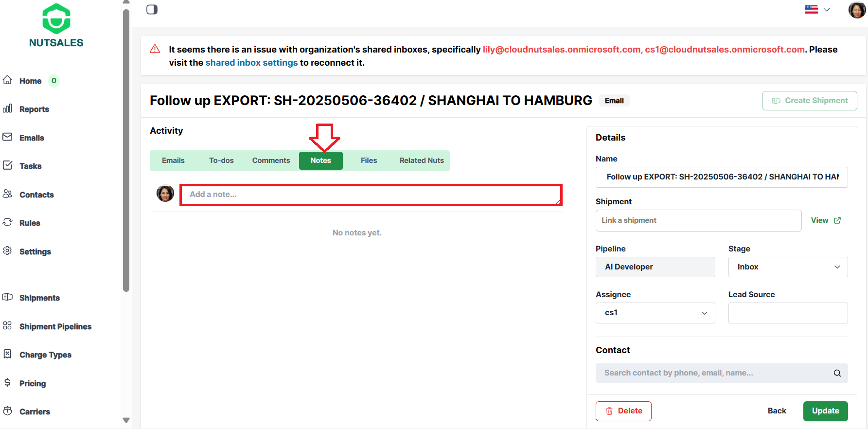Switch to the To-dos tab
Image resolution: width=868 pixels, height=429 pixels.
[x=221, y=161]
